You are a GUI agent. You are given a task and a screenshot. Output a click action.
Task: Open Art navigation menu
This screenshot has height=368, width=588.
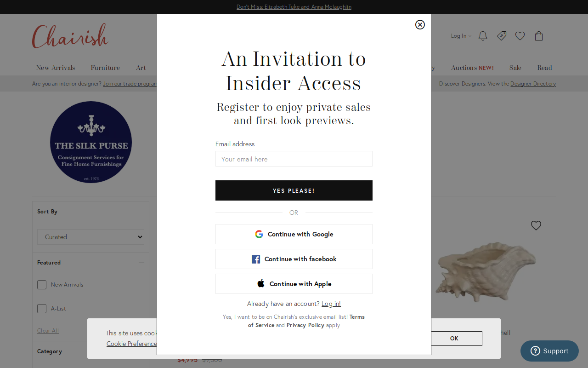coord(141,68)
